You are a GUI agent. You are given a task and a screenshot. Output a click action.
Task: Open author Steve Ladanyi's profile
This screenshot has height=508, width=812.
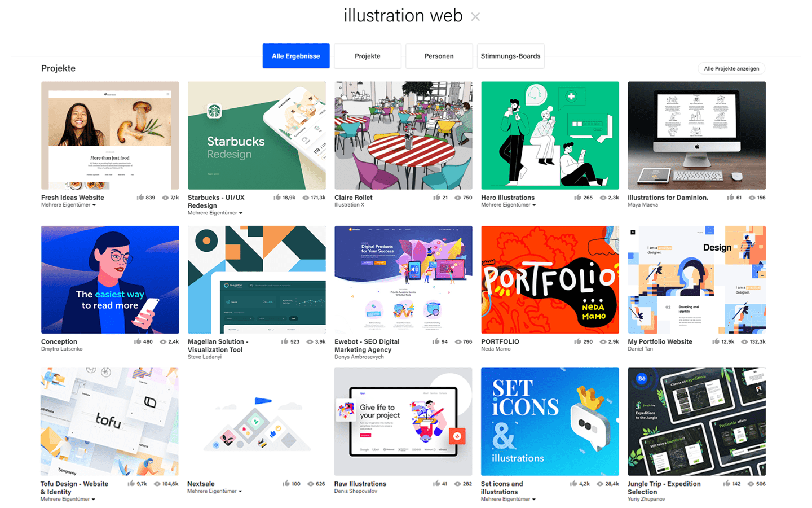204,357
